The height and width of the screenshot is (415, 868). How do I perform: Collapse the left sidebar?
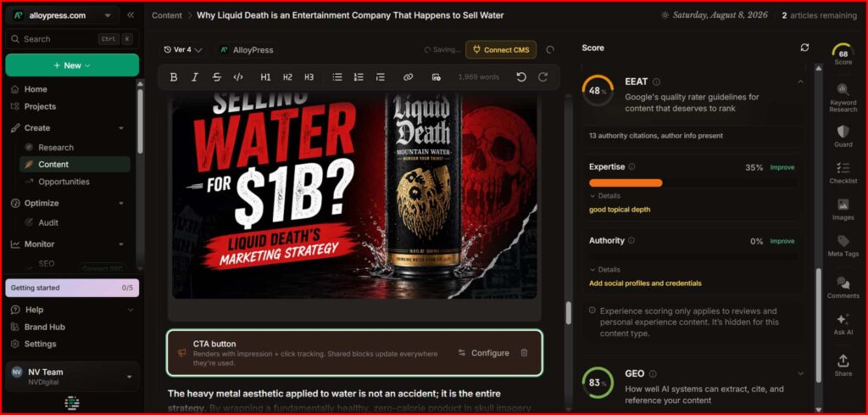point(131,15)
